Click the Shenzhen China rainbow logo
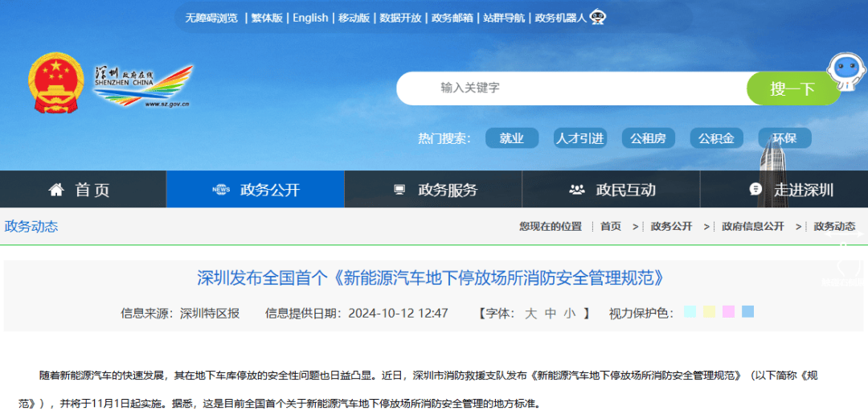868x419 pixels. tap(145, 85)
